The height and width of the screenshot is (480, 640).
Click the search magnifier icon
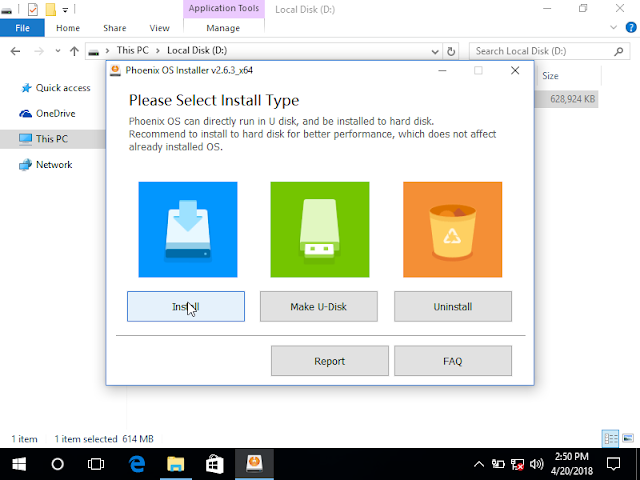[619, 51]
